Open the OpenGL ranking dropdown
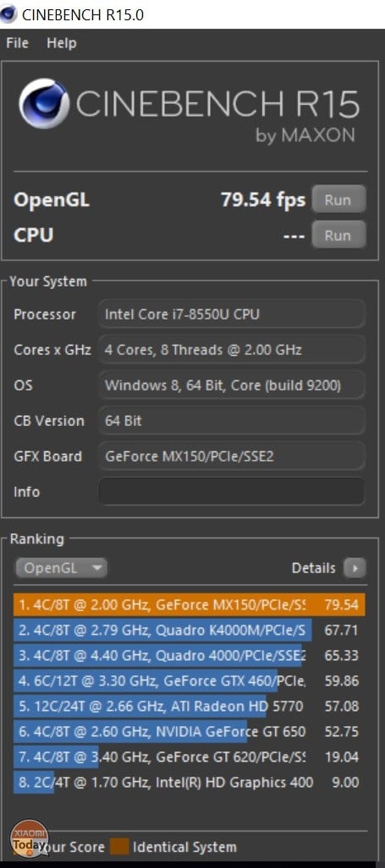 pyautogui.click(x=61, y=567)
